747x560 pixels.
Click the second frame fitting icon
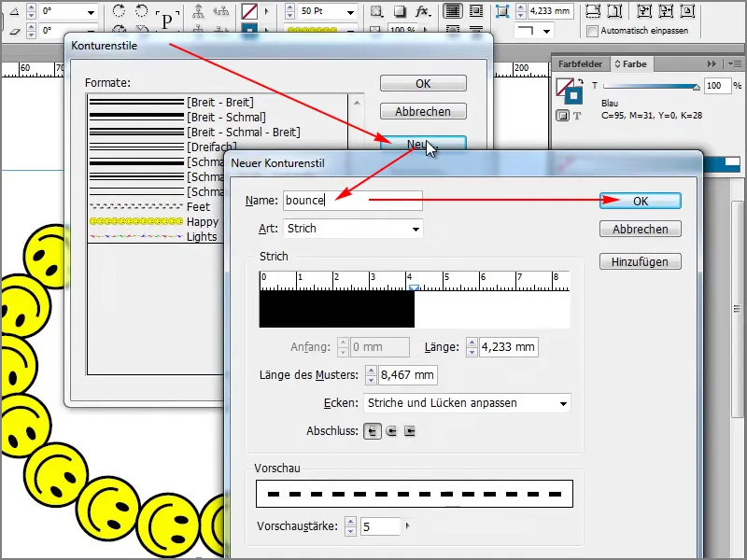click(615, 10)
